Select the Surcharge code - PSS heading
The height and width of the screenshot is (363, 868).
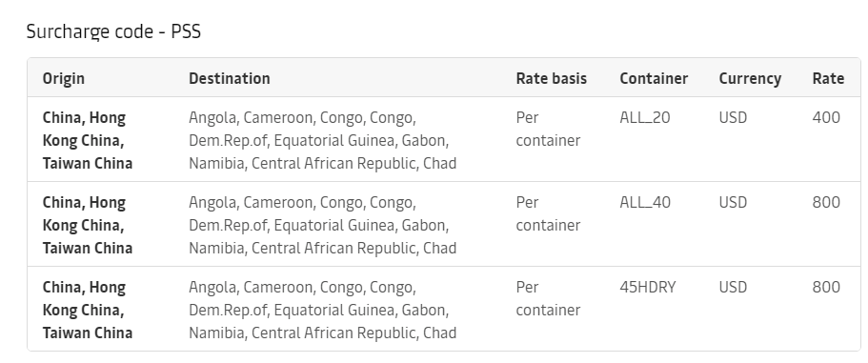tap(113, 31)
